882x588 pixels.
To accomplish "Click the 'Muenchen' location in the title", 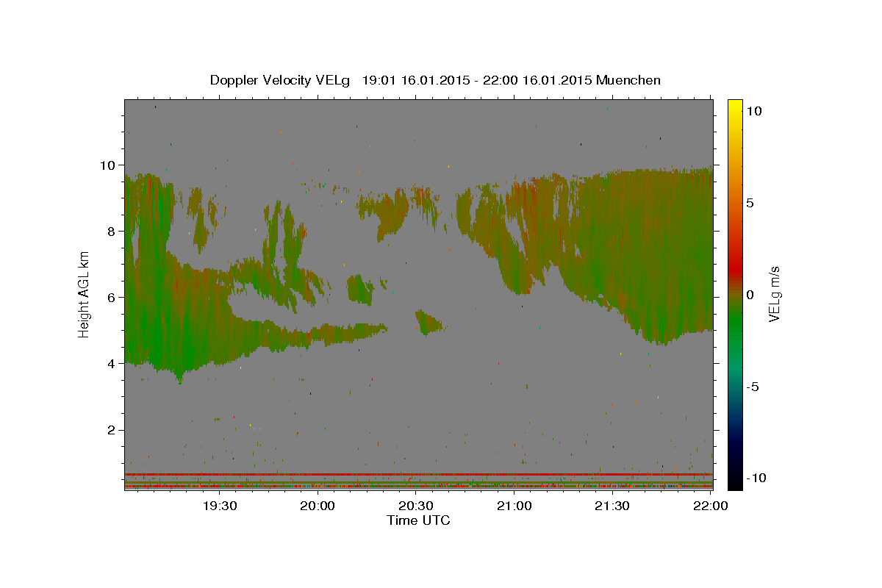I will 628,80.
